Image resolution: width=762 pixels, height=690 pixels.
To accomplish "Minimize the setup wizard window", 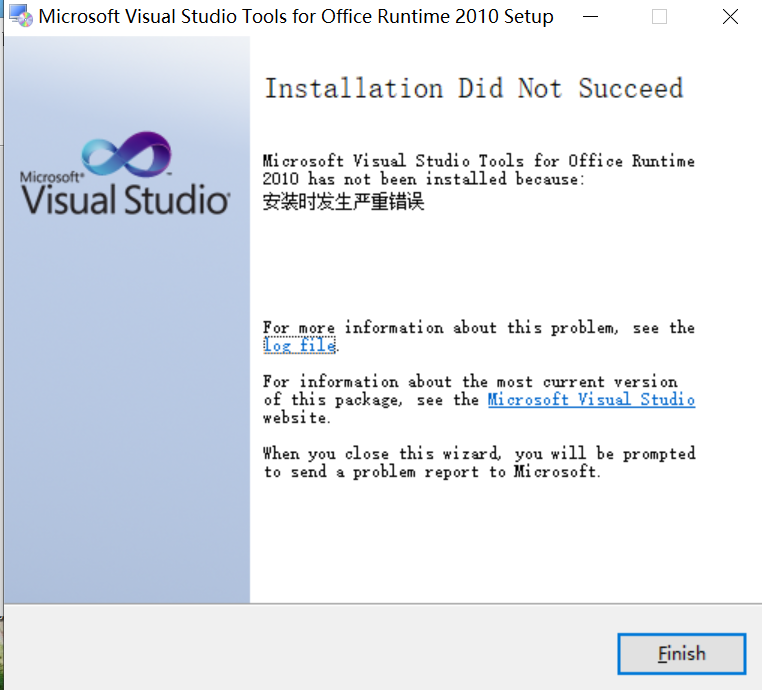I will [591, 17].
